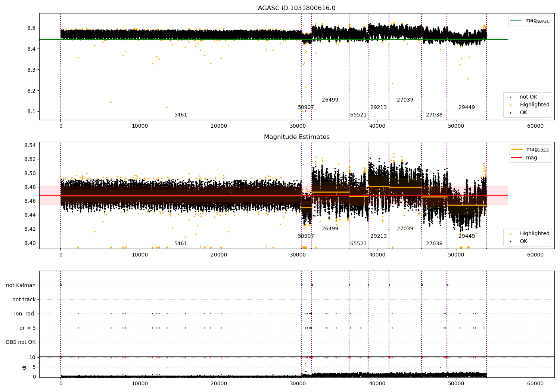
Task: Click obsid label 65521 in AGASC ID plot
Action: point(358,115)
